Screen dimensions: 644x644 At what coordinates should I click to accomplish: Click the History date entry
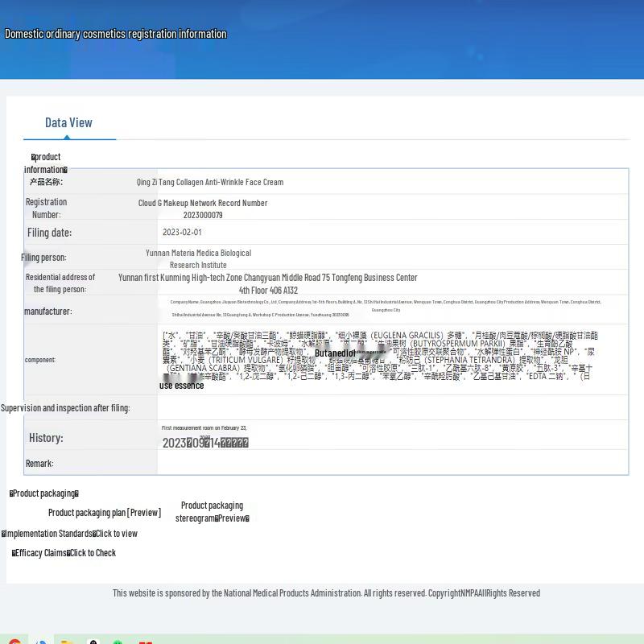205,443
